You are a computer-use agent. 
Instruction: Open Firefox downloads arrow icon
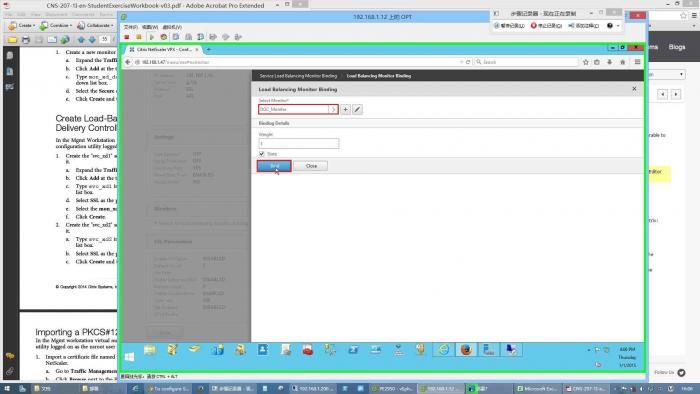(609, 62)
